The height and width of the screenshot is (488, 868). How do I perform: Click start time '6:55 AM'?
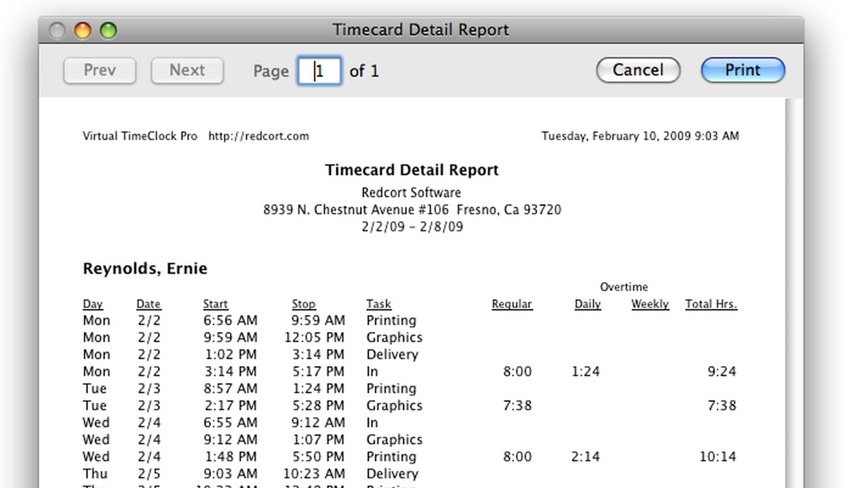[231, 422]
